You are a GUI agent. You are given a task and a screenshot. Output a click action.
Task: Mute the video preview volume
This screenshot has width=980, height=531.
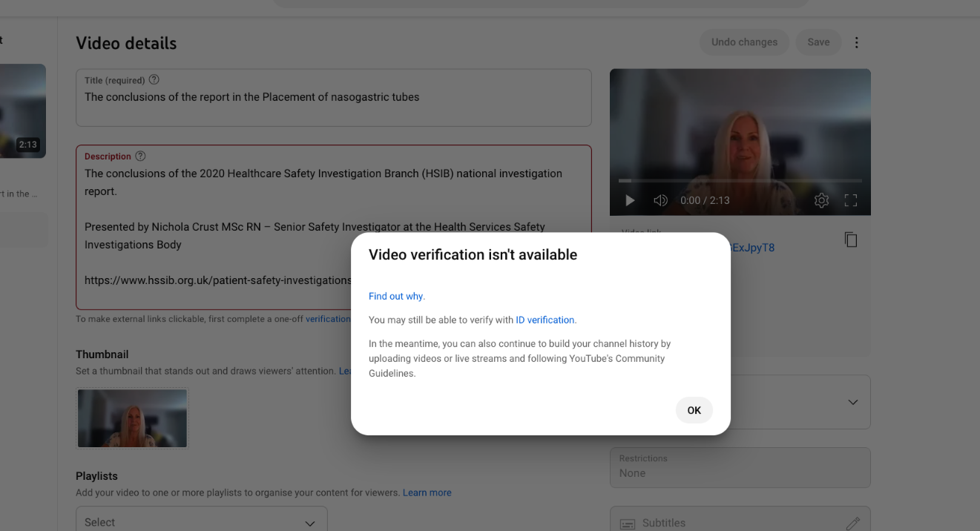660,200
